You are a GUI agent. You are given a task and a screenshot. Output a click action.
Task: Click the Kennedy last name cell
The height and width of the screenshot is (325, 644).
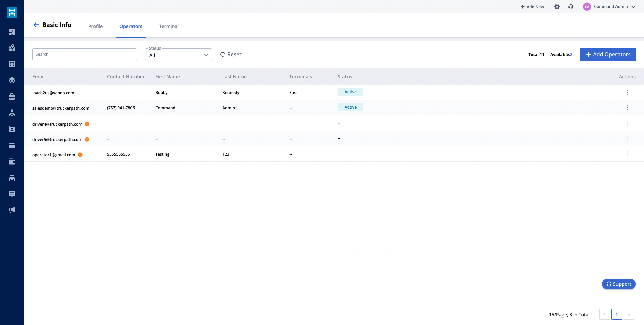(231, 93)
